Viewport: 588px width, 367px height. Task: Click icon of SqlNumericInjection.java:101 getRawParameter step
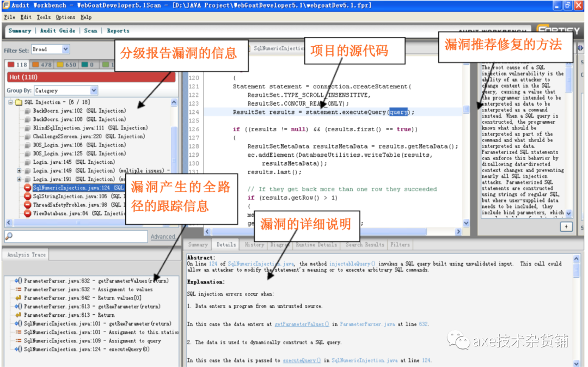(18, 323)
